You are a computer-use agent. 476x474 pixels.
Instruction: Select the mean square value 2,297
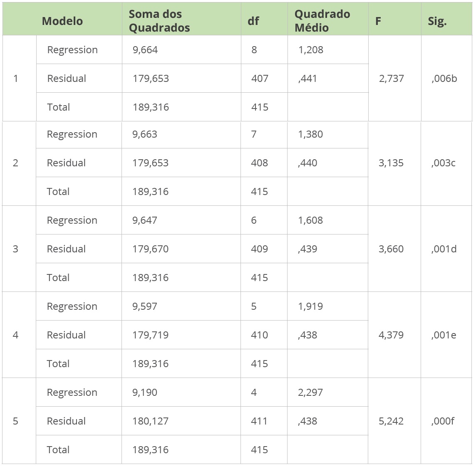click(310, 393)
